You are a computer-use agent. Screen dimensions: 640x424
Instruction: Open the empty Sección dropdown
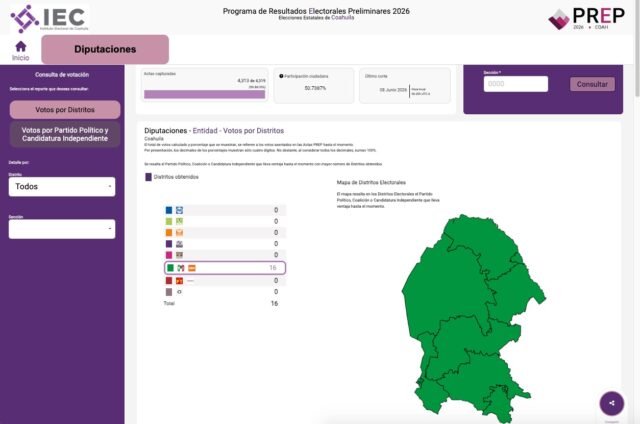(x=62, y=229)
